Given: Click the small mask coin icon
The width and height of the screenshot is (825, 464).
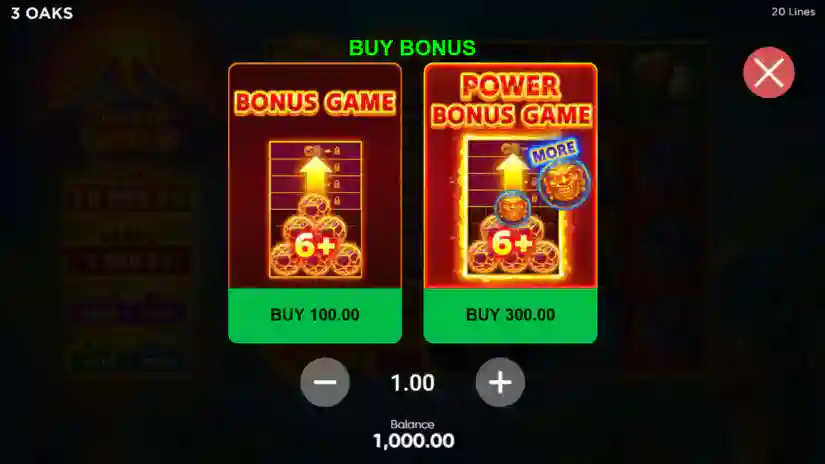Looking at the screenshot, I should pos(511,208).
